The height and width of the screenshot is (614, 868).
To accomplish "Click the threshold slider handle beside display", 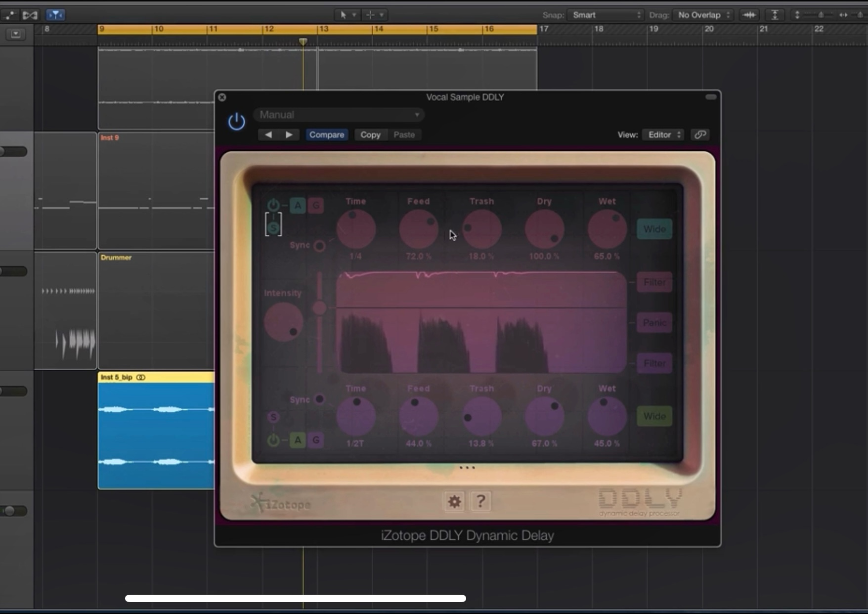I will coord(319,308).
